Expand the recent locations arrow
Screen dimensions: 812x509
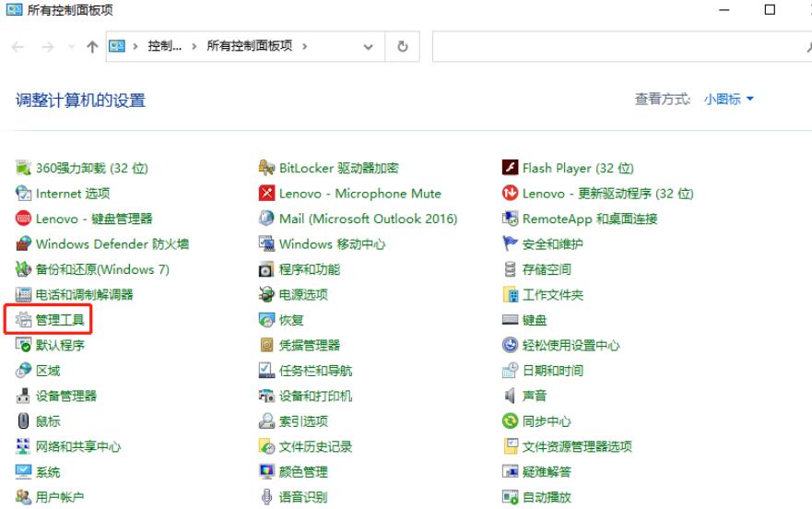72,47
